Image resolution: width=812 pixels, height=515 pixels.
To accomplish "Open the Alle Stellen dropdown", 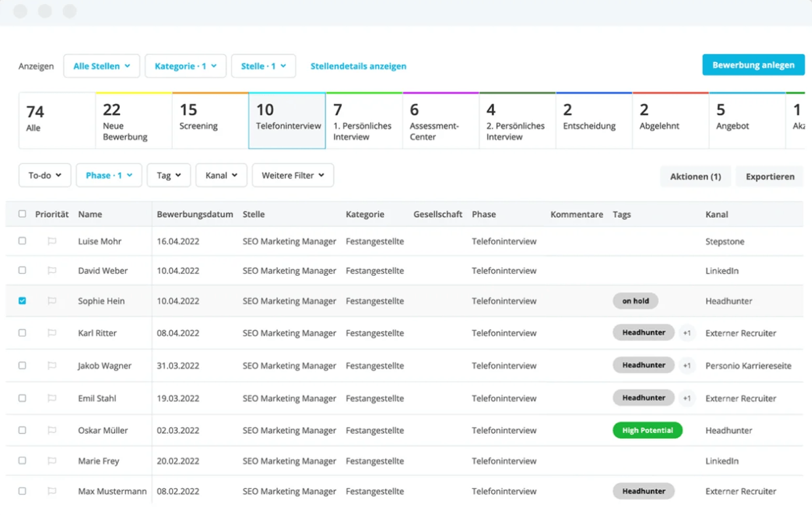I will (x=101, y=66).
